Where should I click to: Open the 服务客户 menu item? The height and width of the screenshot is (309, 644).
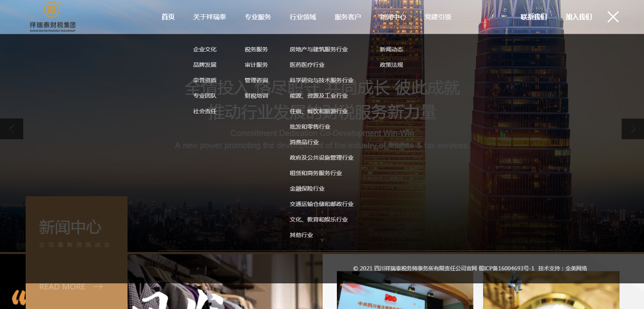pyautogui.click(x=348, y=17)
